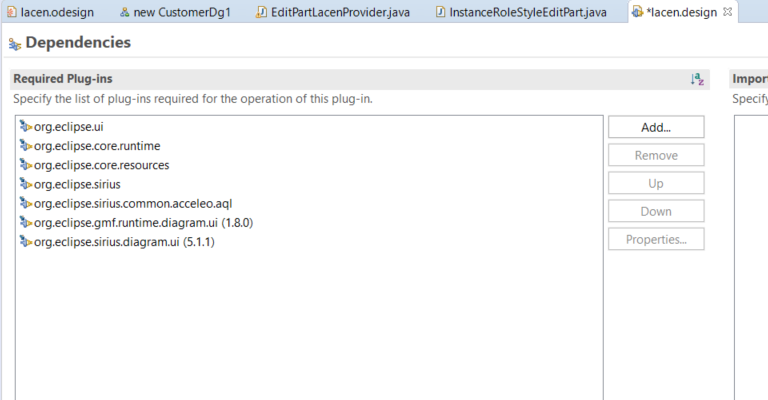This screenshot has width=768, height=400.
Task: Select the org.eclipse.sirius entry
Action: [x=77, y=184]
